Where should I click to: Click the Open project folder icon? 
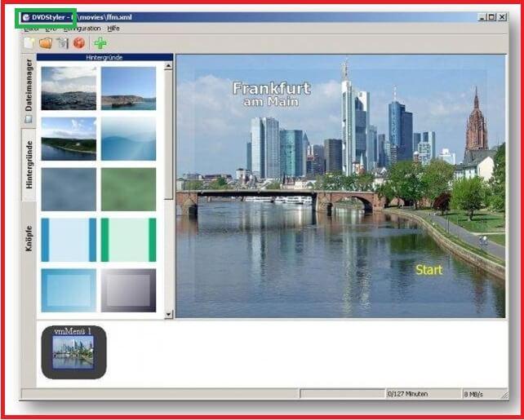(x=46, y=42)
